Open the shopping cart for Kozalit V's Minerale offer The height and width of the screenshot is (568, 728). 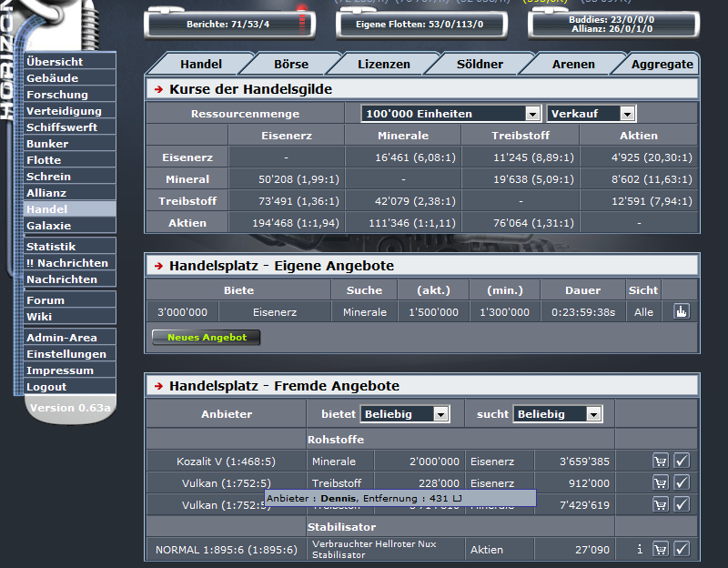click(660, 461)
